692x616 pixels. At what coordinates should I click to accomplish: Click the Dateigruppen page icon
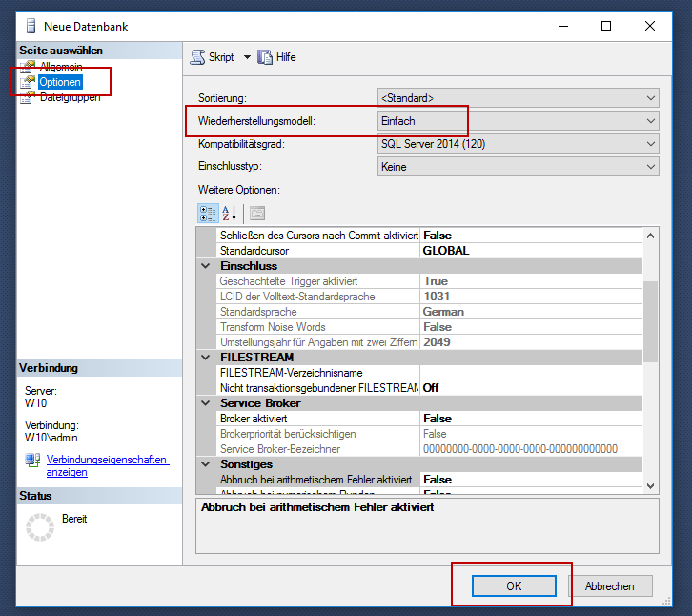pyautogui.click(x=29, y=98)
